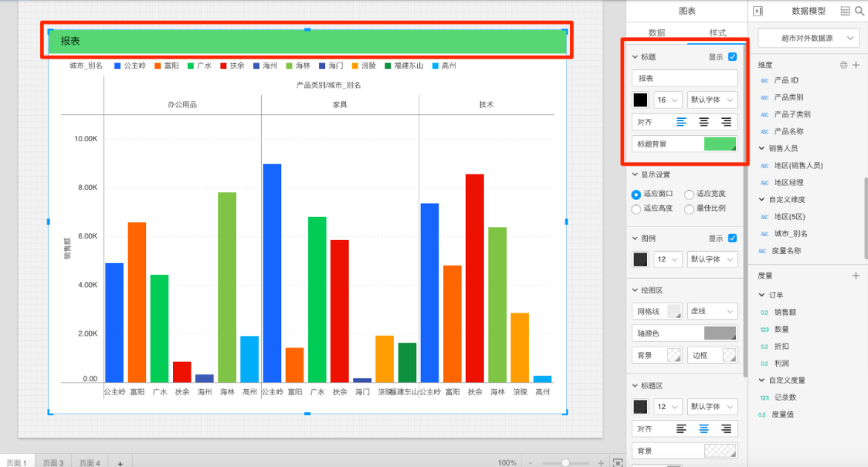The height and width of the screenshot is (467, 868).
Task: Click the search magnifier icon in data model
Action: click(859, 11)
